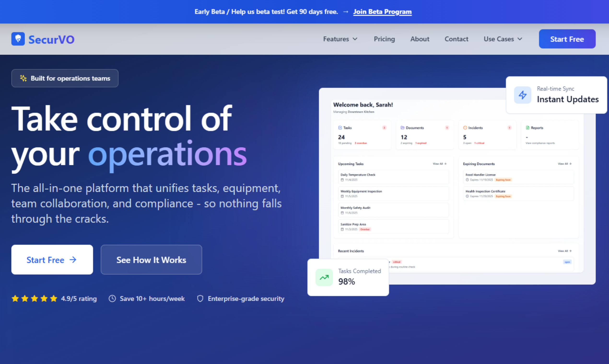This screenshot has height=364, width=609.
Task: Click the SecurVO shield logo
Action: point(18,39)
